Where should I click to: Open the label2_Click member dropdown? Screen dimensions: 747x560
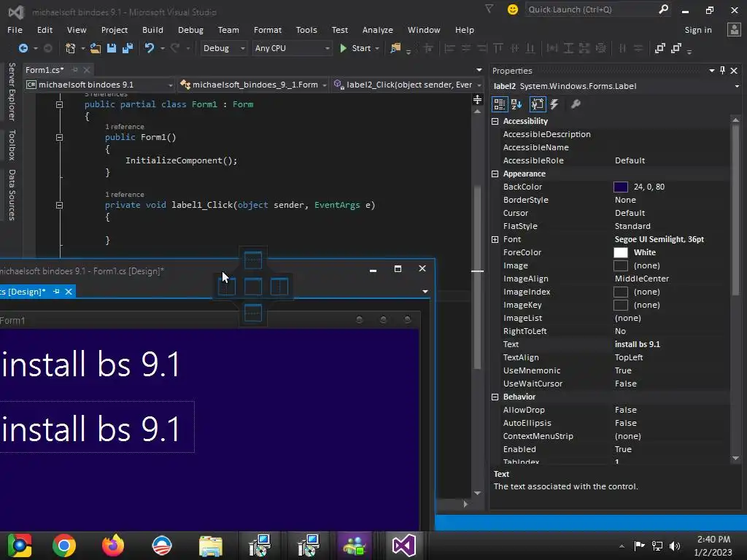tap(408, 85)
